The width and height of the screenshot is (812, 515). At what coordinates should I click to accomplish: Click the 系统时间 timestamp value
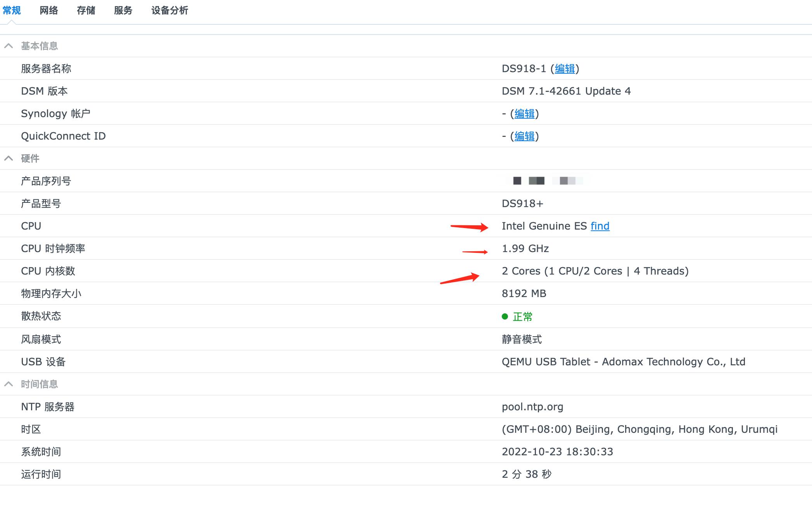(558, 451)
